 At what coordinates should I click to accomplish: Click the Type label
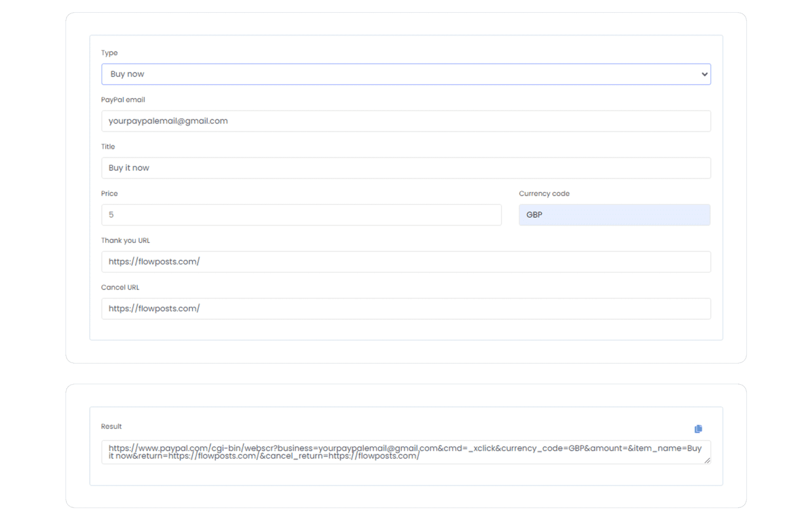(109, 53)
